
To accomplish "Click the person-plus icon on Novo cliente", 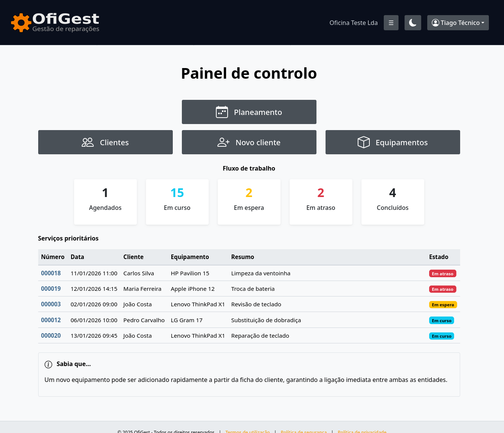I will [x=223, y=142].
